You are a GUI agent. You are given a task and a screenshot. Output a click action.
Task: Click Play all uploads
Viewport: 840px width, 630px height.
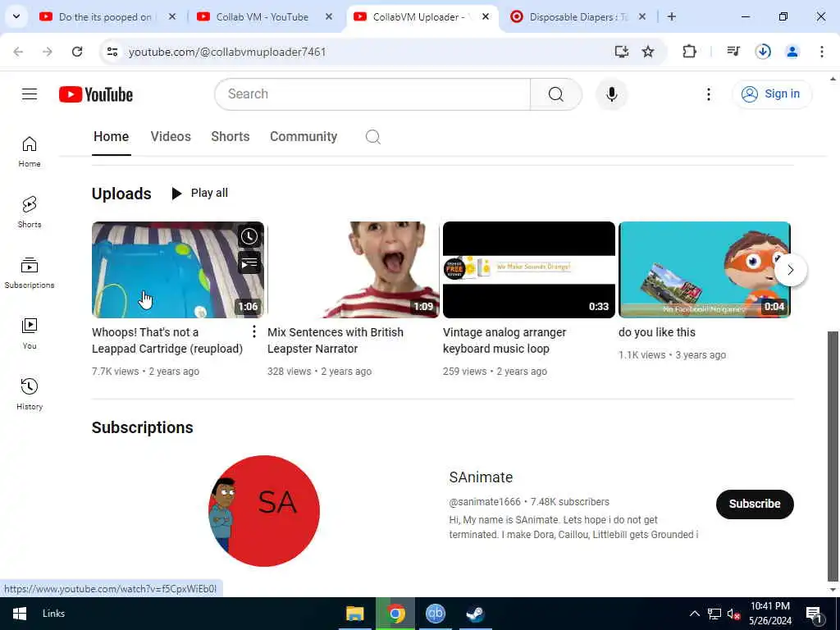click(x=199, y=194)
